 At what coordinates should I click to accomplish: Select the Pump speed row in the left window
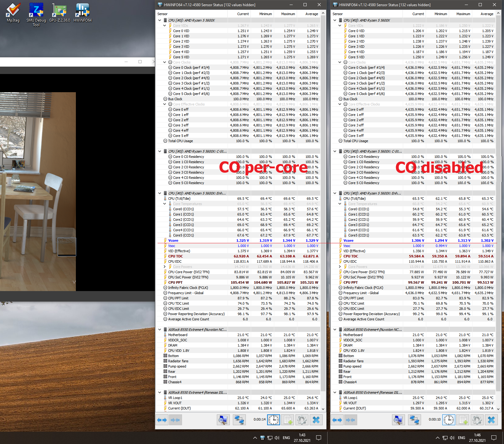coord(238,366)
